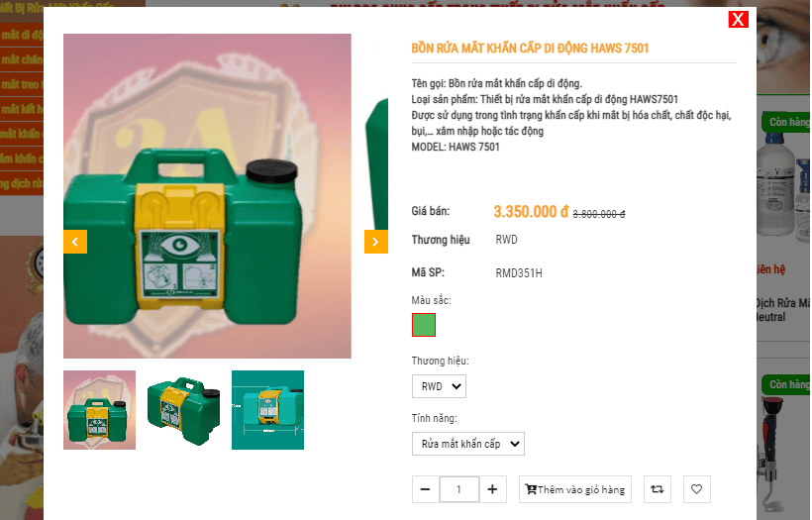Click the Còn hàng badge on bottle product
Screen dimensions: 812x520
(786, 122)
